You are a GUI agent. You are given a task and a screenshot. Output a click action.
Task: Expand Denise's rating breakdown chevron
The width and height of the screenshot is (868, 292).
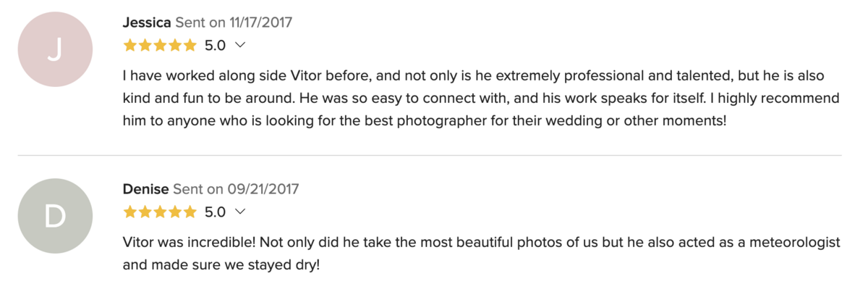241,212
